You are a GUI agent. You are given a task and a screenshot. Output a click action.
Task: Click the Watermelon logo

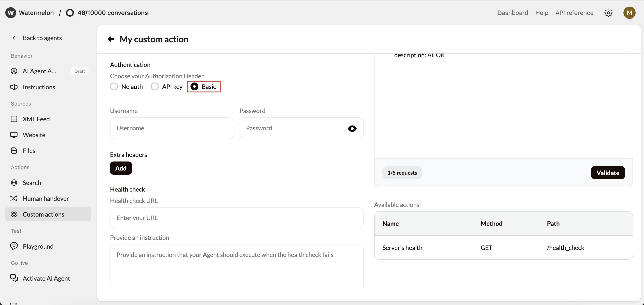10,13
